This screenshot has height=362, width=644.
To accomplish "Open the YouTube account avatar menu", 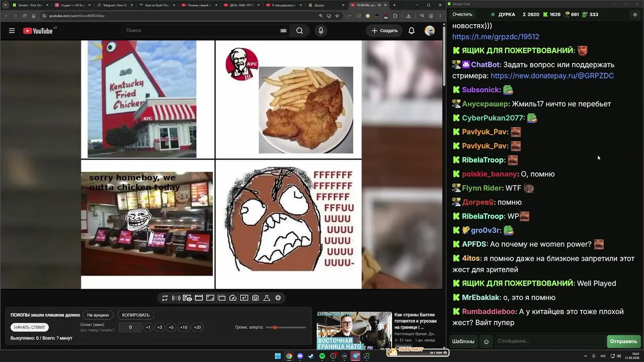I will click(430, 31).
